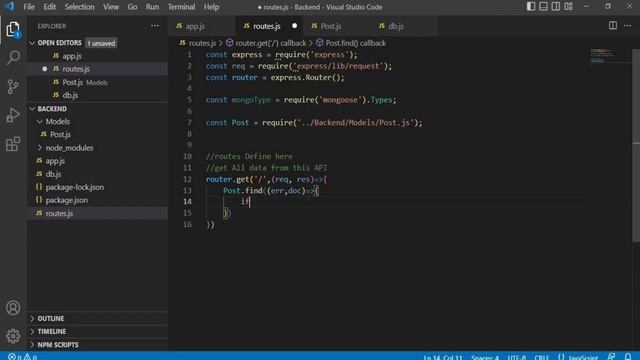Open the Help menu
The image size is (640, 360).
tap(211, 7)
